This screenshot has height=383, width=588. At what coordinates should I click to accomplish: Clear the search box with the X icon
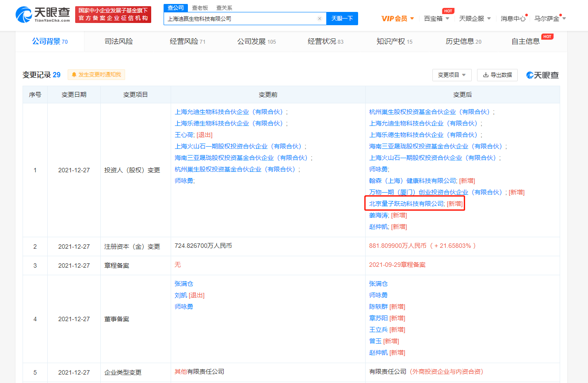(x=320, y=19)
